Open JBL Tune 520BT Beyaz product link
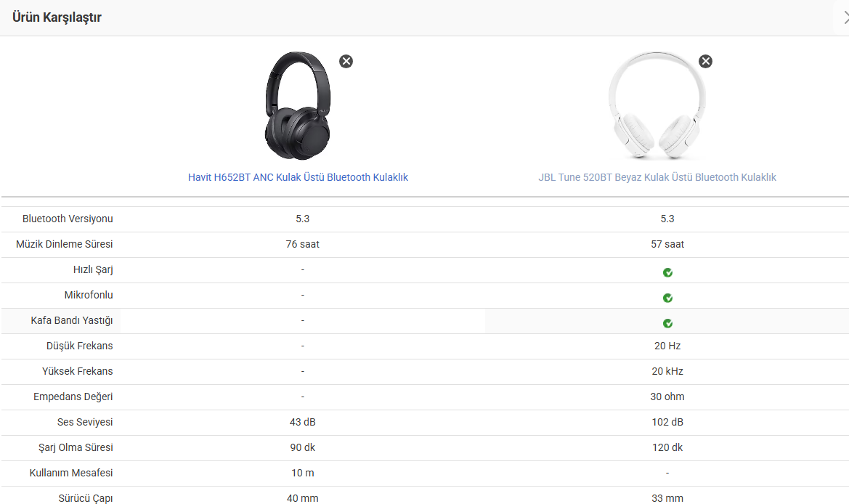Screen dimensions: 849x504 click(657, 177)
